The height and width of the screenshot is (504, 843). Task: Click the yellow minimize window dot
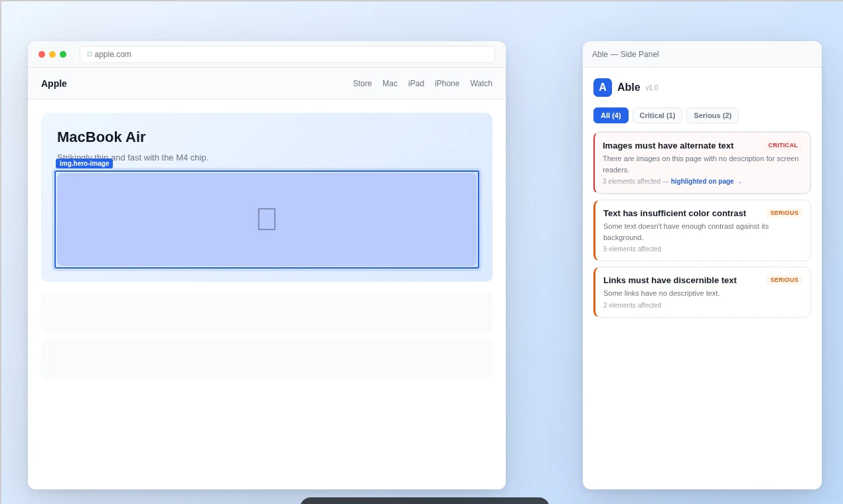[52, 54]
